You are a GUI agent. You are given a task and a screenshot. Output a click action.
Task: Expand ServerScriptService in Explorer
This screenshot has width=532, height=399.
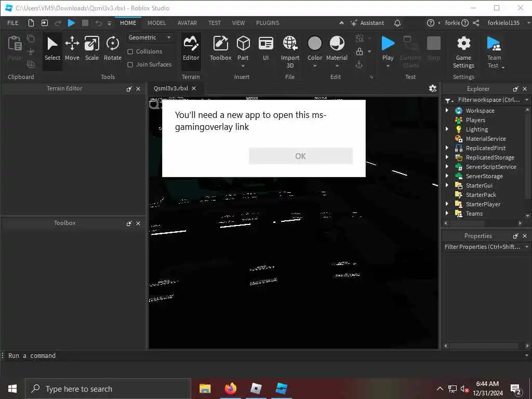(447, 166)
